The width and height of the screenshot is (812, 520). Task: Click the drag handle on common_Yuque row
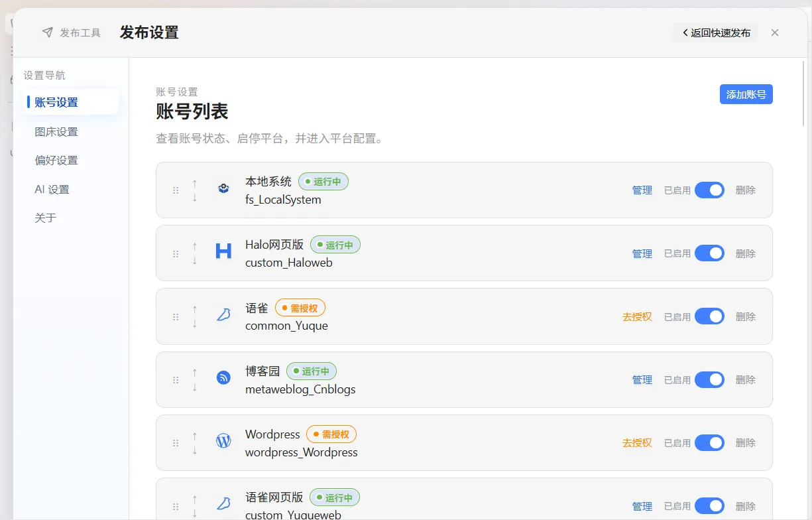coord(176,317)
